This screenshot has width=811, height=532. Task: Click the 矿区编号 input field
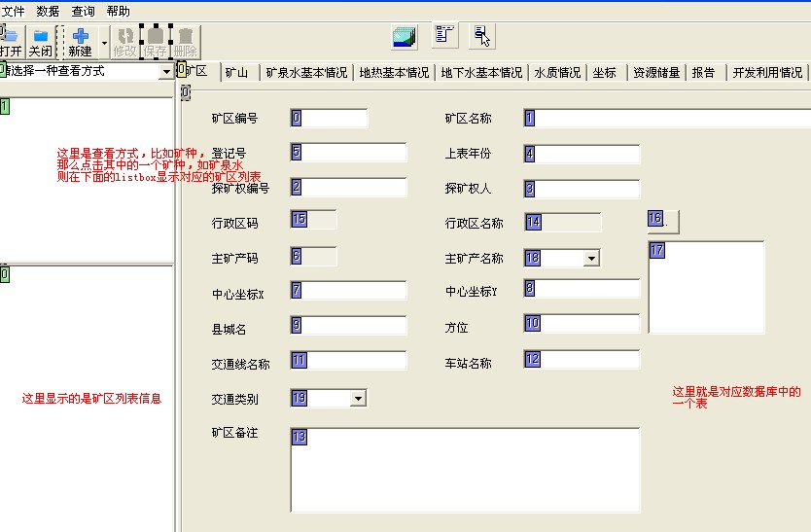(329, 118)
